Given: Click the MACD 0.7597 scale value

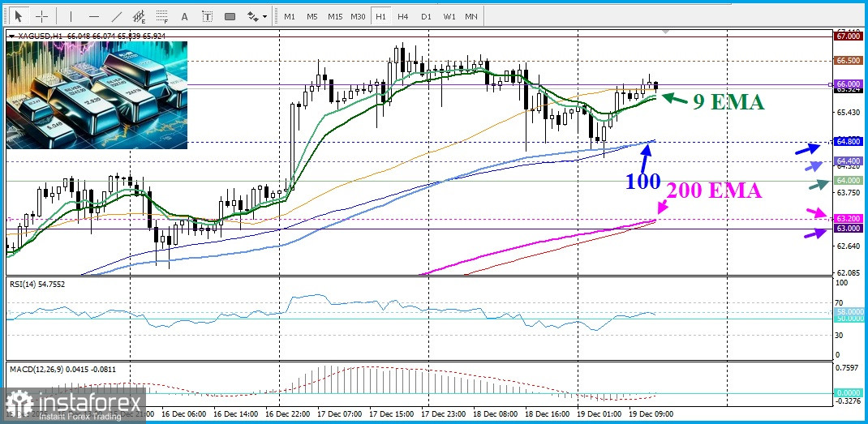Looking at the screenshot, I should click(x=848, y=367).
